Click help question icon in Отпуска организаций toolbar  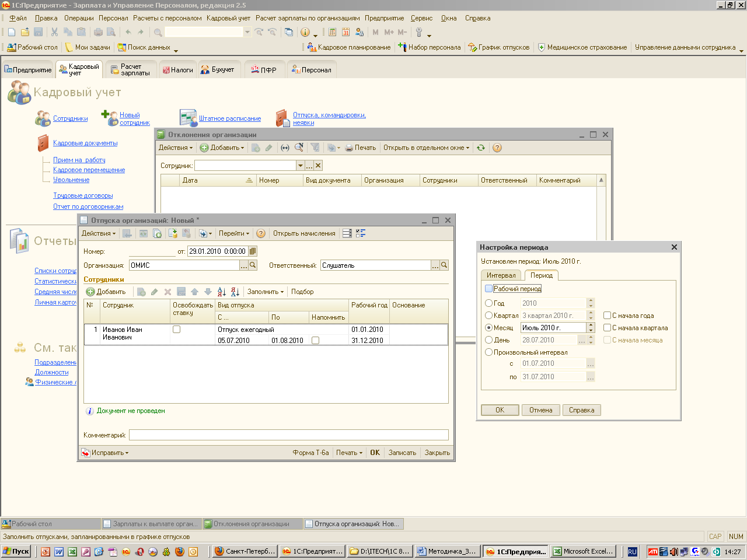(x=261, y=233)
